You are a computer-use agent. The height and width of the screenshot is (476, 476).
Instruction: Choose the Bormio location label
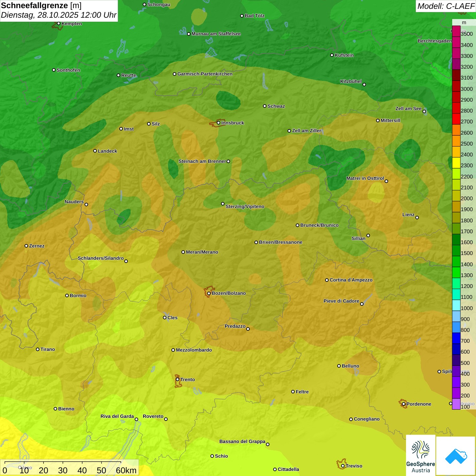78,295
